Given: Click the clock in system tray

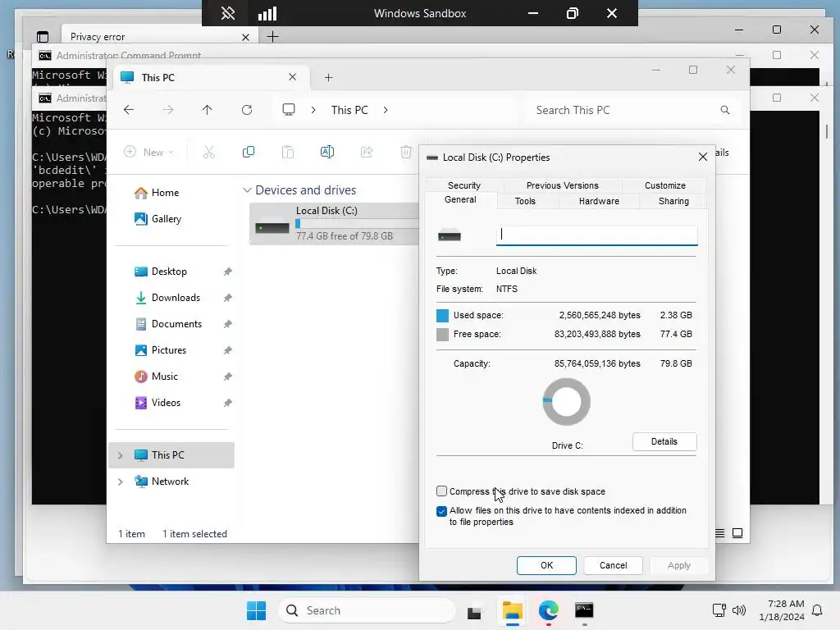Looking at the screenshot, I should tap(782, 610).
